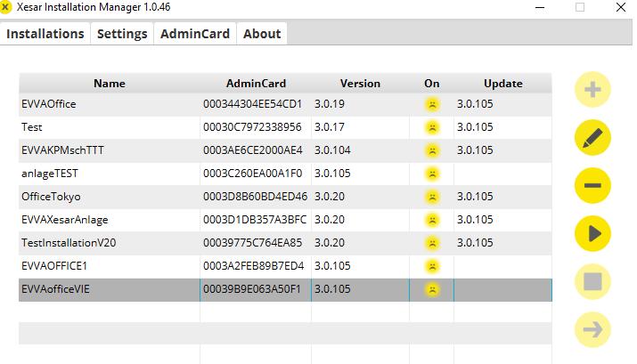Click update value 3.0.105 for TestInstallationV20
Viewport: 637px width, 364px height.
coord(475,243)
